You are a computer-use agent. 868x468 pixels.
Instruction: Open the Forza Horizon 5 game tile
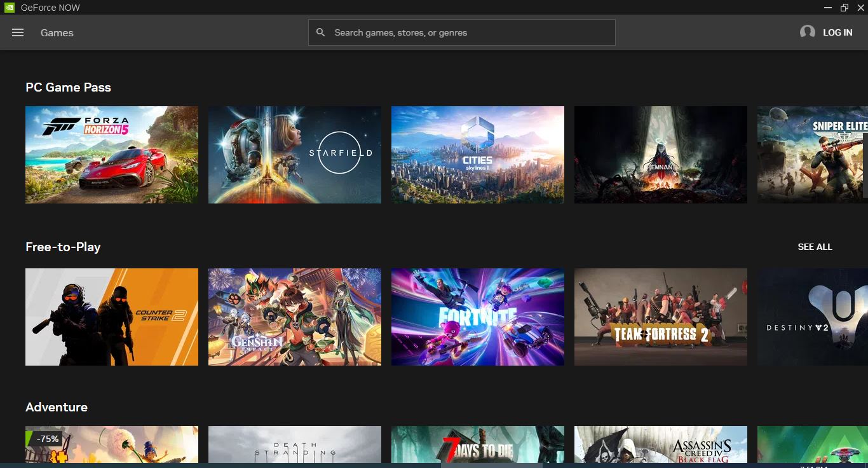112,155
